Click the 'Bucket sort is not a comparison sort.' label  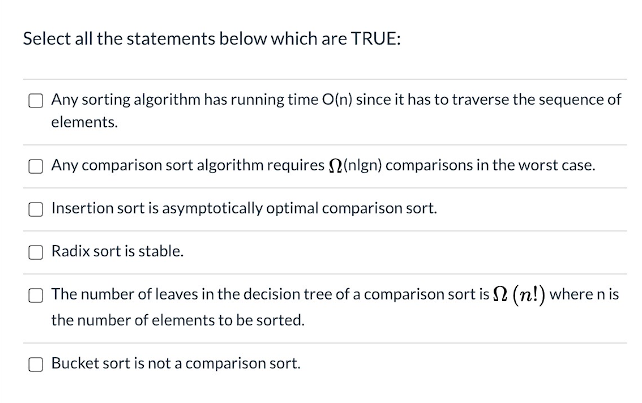pos(176,363)
